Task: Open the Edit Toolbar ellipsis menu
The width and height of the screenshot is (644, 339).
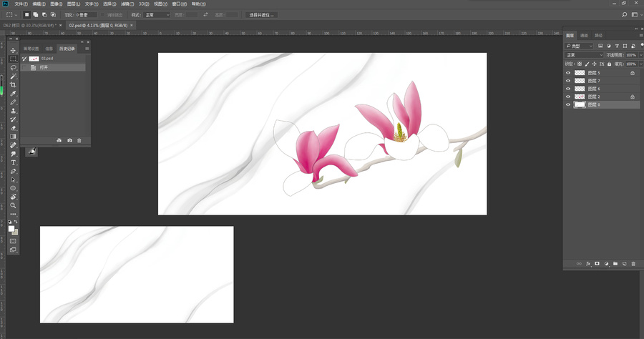Action: click(13, 214)
